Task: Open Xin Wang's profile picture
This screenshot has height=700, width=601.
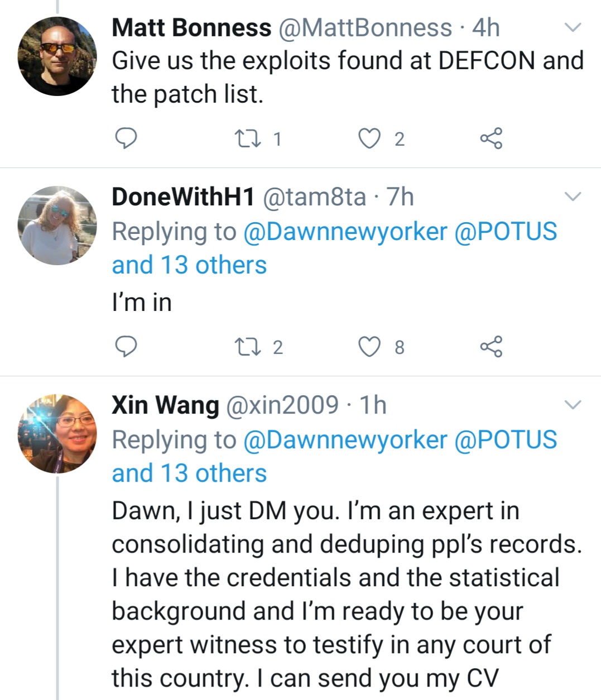Action: tap(57, 434)
